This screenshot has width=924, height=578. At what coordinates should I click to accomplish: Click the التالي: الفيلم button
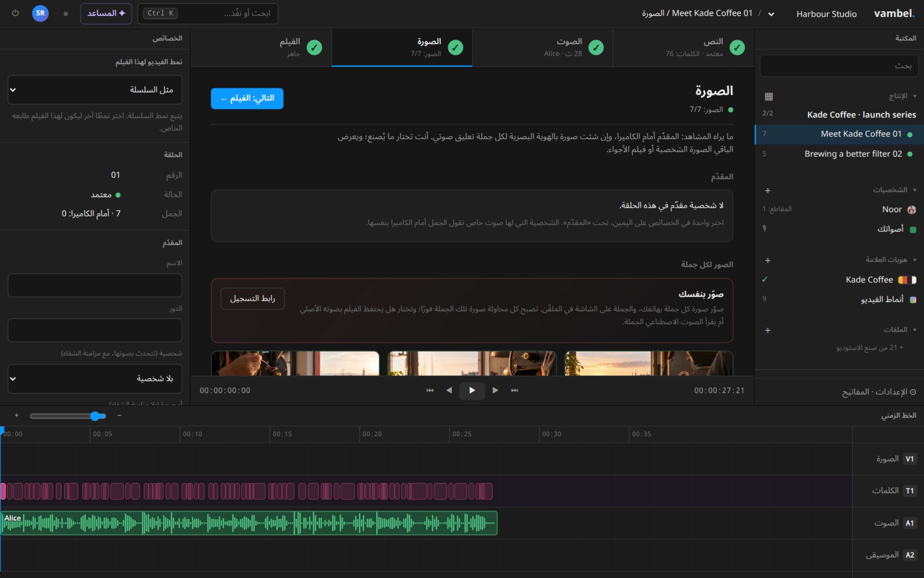(x=247, y=99)
